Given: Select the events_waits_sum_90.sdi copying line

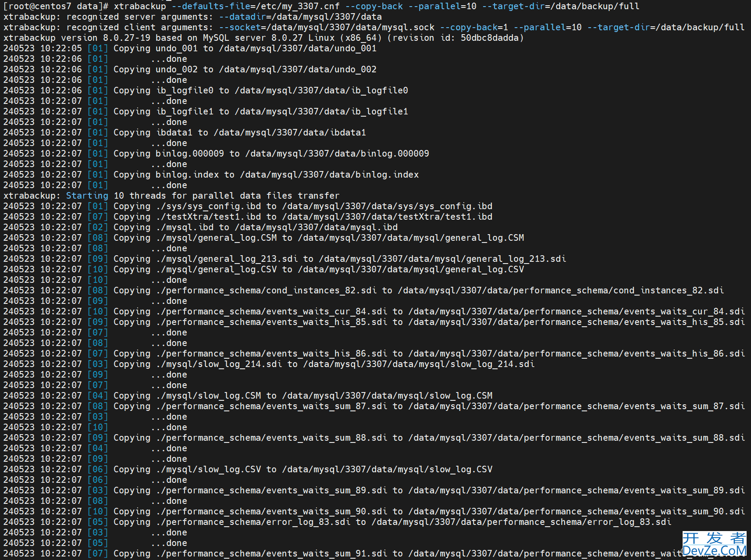Looking at the screenshot, I should (x=374, y=511).
